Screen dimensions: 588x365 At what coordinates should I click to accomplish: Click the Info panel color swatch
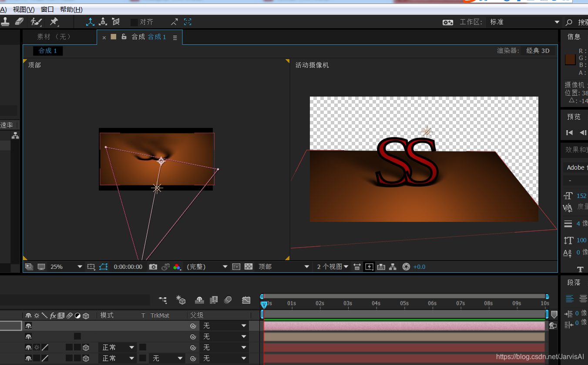(x=570, y=60)
